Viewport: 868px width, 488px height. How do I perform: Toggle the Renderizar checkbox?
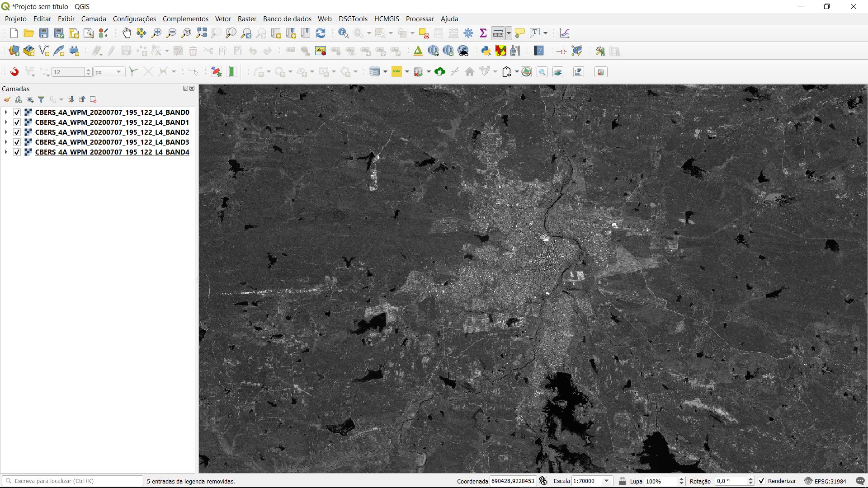tap(762, 481)
